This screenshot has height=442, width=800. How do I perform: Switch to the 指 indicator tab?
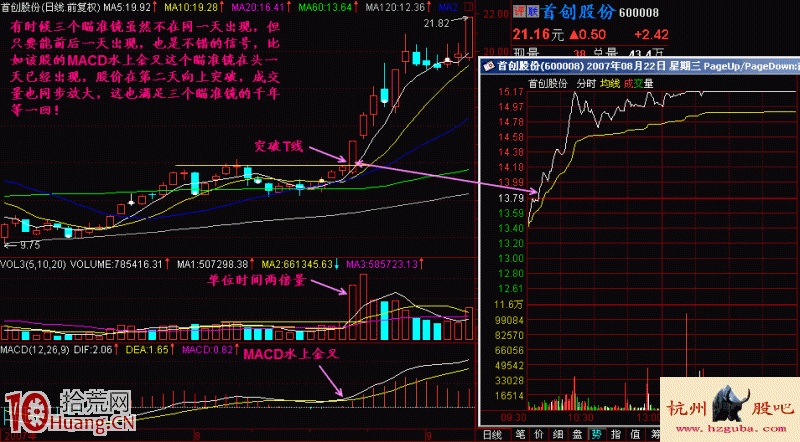pos(615,434)
